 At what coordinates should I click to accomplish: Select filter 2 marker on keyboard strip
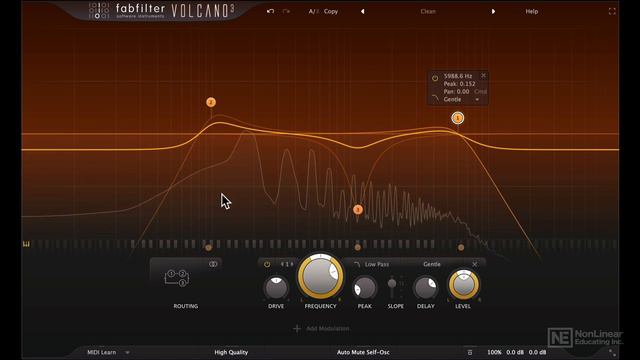pyautogui.click(x=209, y=247)
